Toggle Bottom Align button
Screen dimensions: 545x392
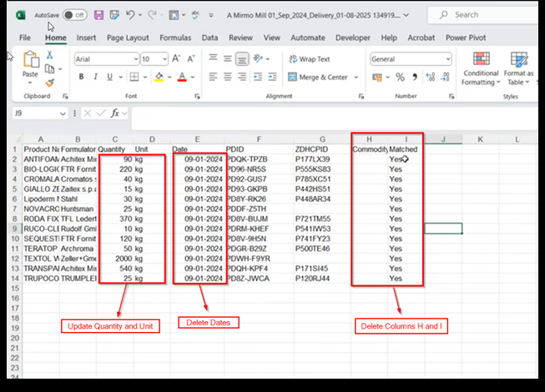pos(242,58)
